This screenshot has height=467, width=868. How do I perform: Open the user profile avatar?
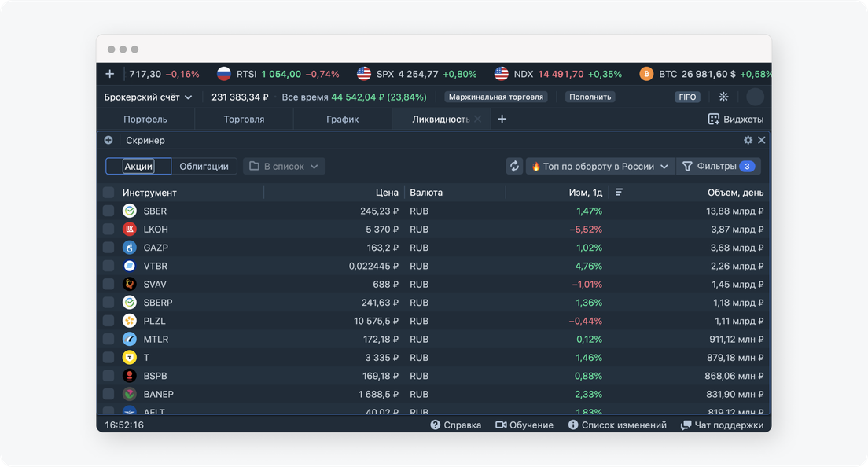point(755,97)
